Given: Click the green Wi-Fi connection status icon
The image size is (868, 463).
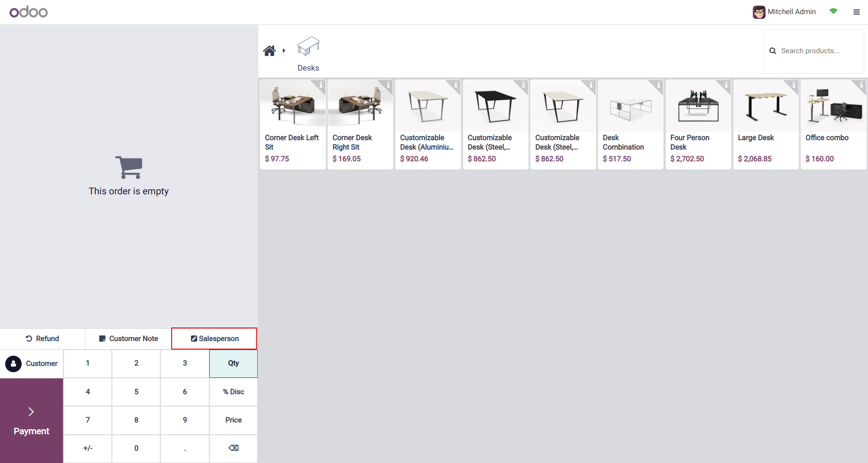Looking at the screenshot, I should [x=834, y=12].
